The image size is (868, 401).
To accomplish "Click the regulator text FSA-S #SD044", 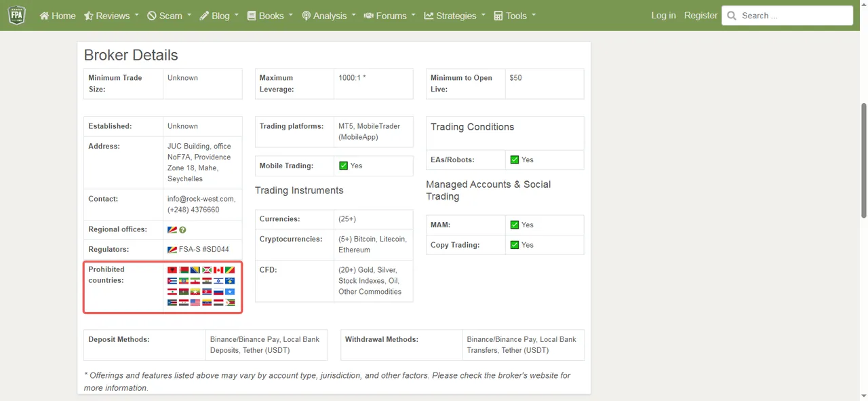I will pos(204,250).
